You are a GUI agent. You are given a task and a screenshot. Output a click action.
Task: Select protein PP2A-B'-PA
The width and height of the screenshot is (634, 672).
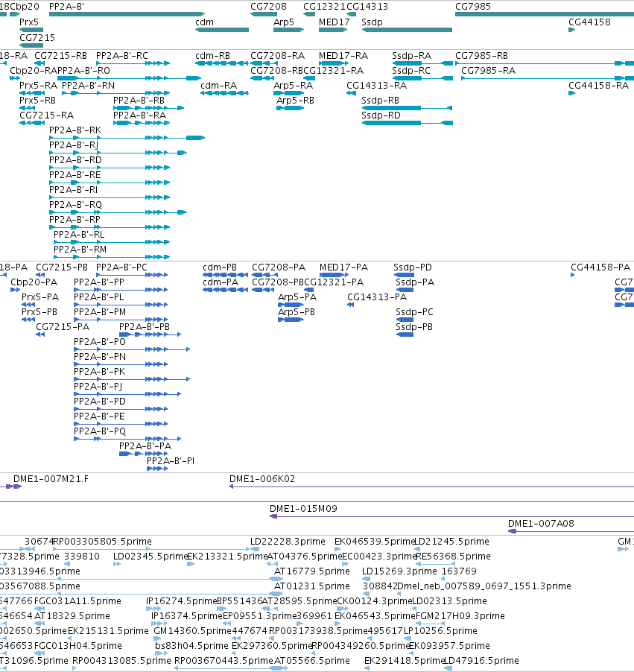point(143,454)
